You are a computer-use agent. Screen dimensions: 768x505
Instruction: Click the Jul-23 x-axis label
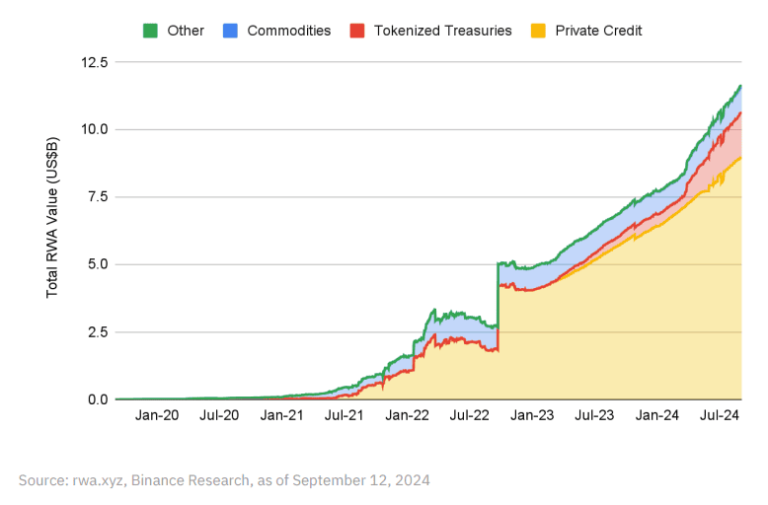pyautogui.click(x=594, y=414)
